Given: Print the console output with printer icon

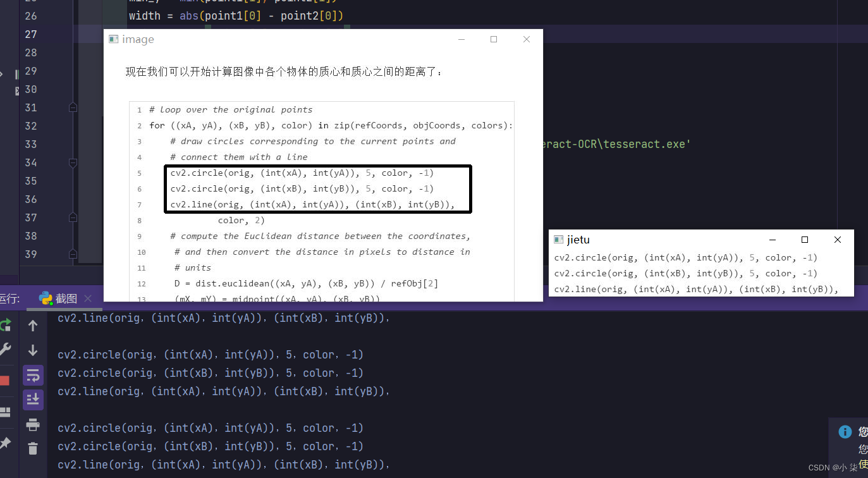Looking at the screenshot, I should tap(33, 424).
